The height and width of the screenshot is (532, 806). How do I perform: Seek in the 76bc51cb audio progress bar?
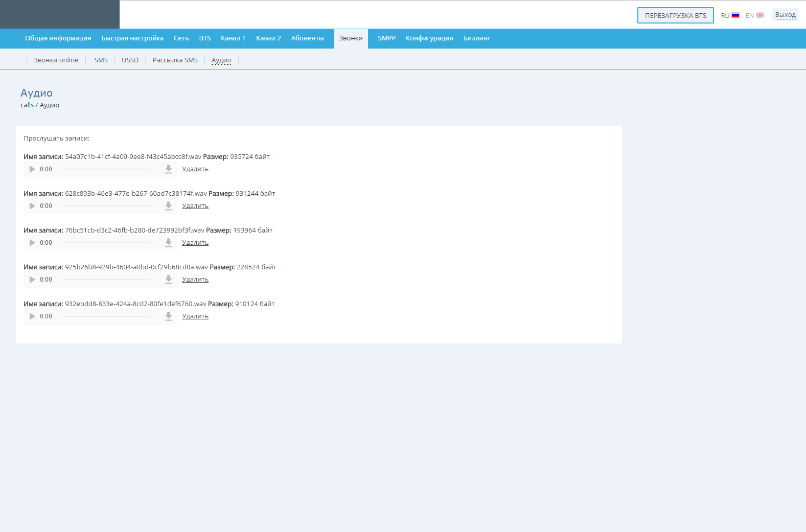(106, 243)
